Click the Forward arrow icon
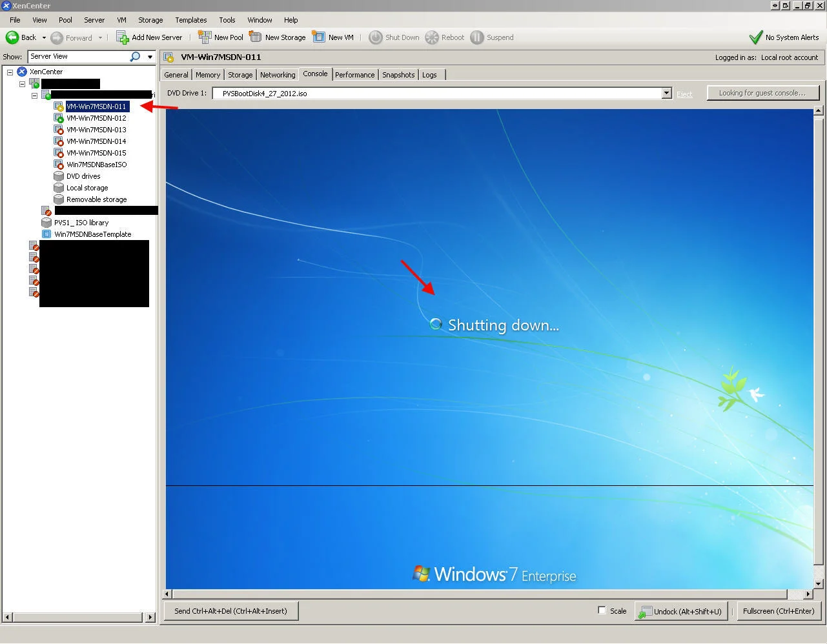The image size is (827, 644). click(x=57, y=38)
